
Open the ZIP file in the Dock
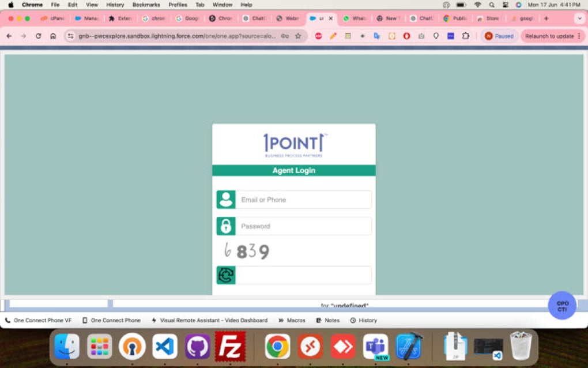click(x=455, y=346)
